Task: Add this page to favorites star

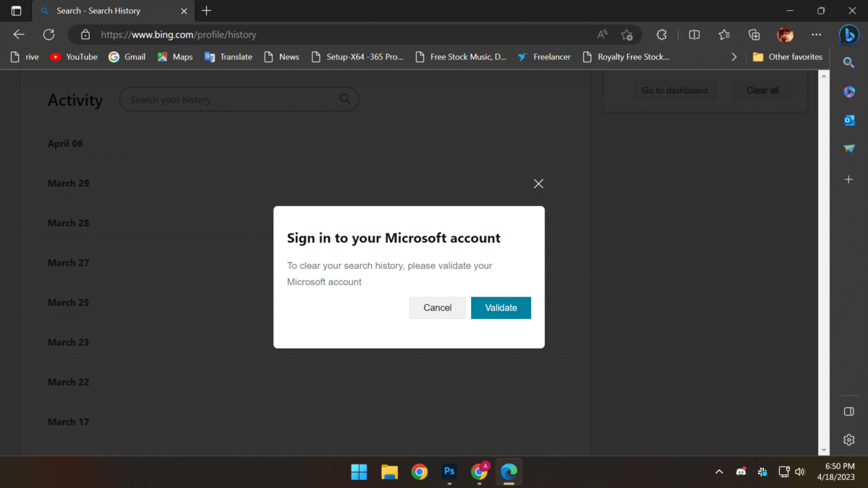Action: tap(626, 34)
